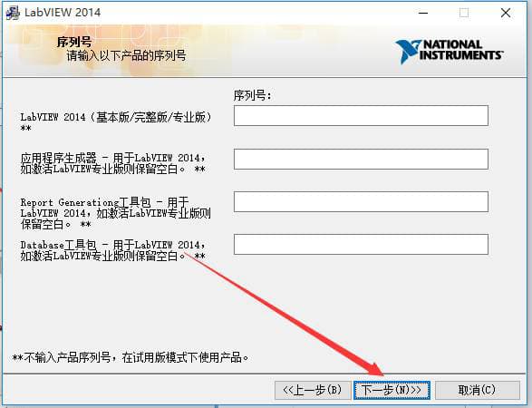Click the LabVIEW 2014 installer title bar icon
The image size is (532, 408).
13,13
